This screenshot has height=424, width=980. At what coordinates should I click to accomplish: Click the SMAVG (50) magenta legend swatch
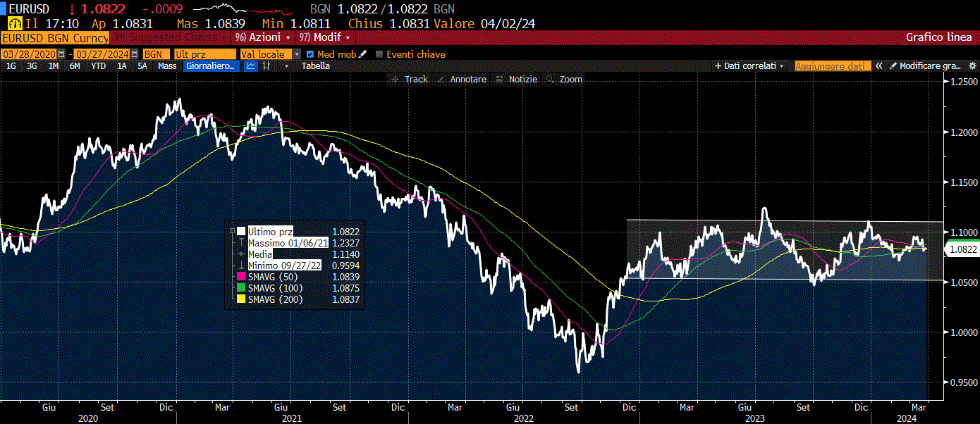[x=242, y=277]
